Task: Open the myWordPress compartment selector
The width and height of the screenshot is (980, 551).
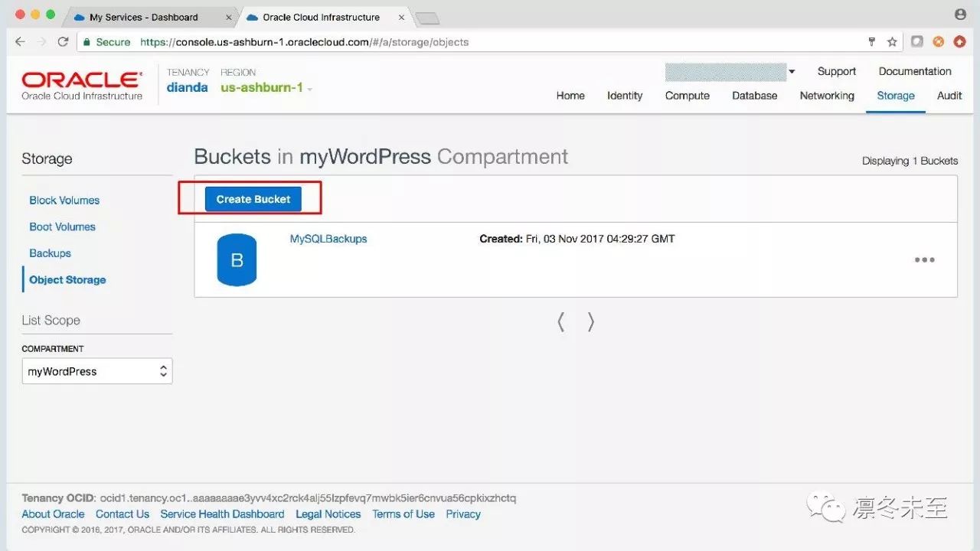Action: point(97,371)
